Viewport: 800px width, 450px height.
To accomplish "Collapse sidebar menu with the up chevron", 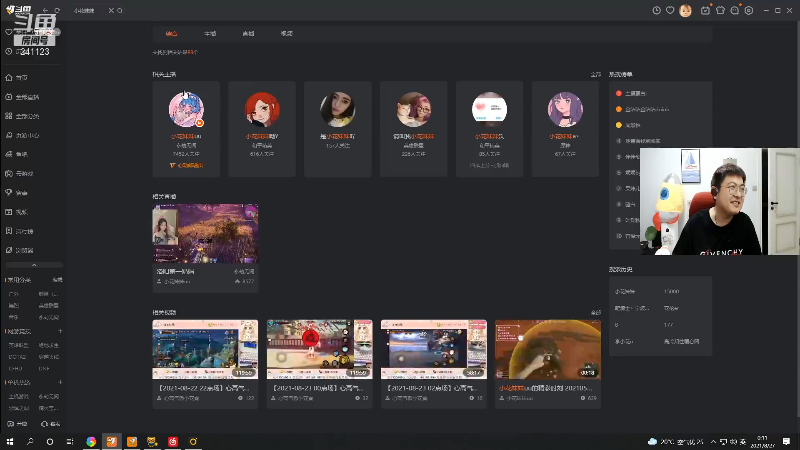I will (34, 265).
